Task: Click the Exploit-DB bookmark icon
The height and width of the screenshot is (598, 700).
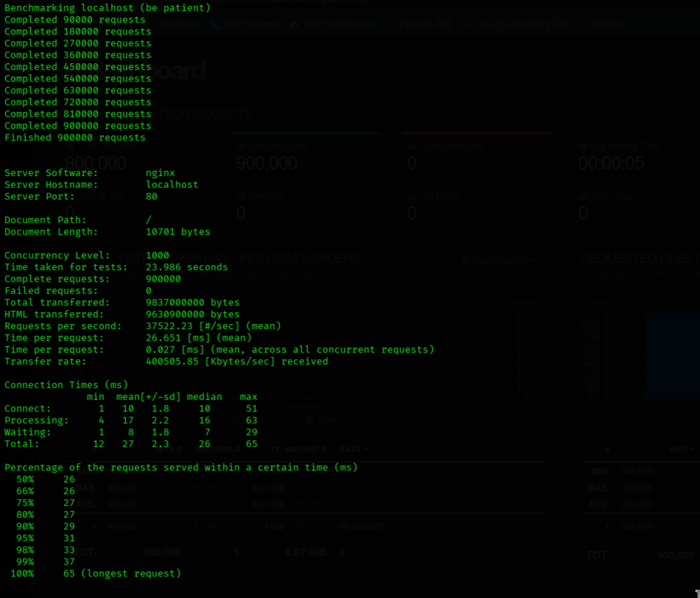Action: 389,25
